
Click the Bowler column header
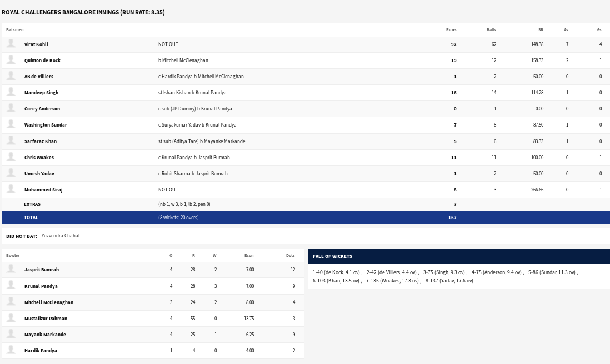(13, 256)
